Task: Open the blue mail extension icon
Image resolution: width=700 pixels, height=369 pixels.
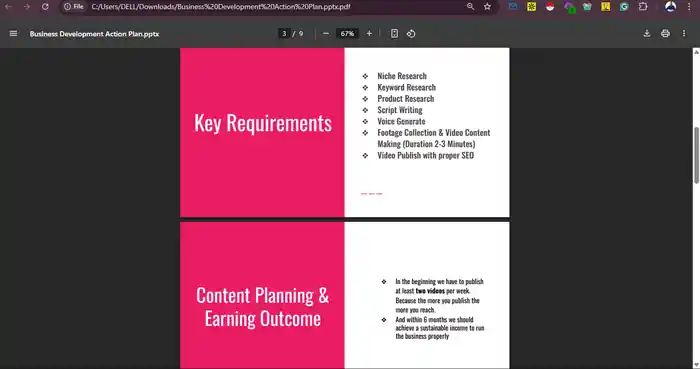Action: point(513,7)
